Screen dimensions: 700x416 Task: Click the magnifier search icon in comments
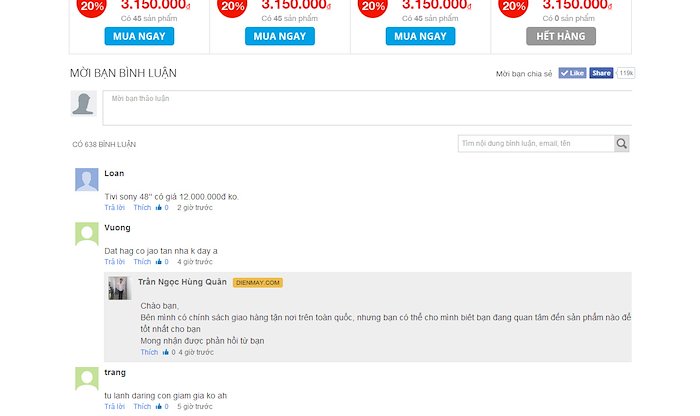click(621, 143)
